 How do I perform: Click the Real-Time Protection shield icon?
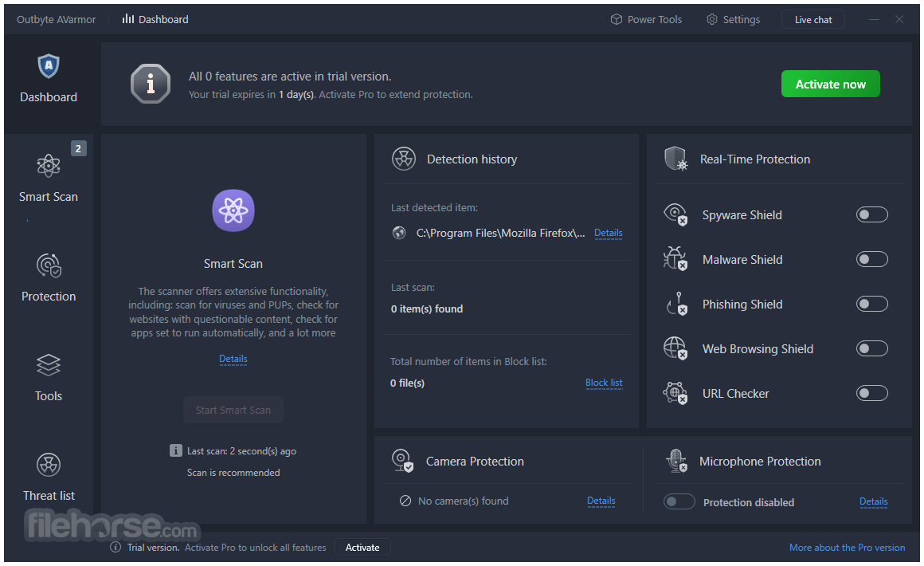coord(676,159)
